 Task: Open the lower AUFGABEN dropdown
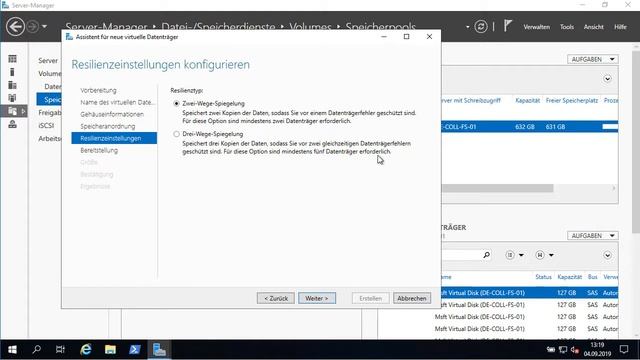coord(593,236)
